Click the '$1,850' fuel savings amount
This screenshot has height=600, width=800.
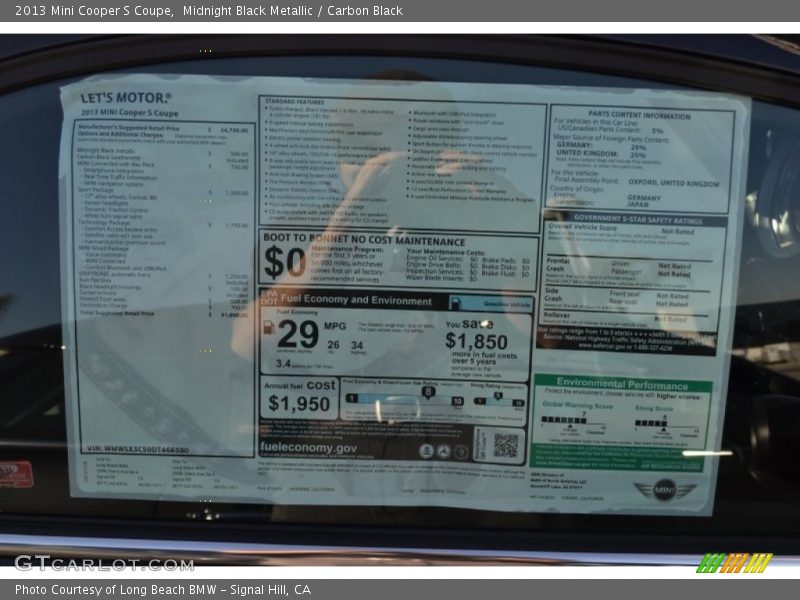(x=477, y=341)
